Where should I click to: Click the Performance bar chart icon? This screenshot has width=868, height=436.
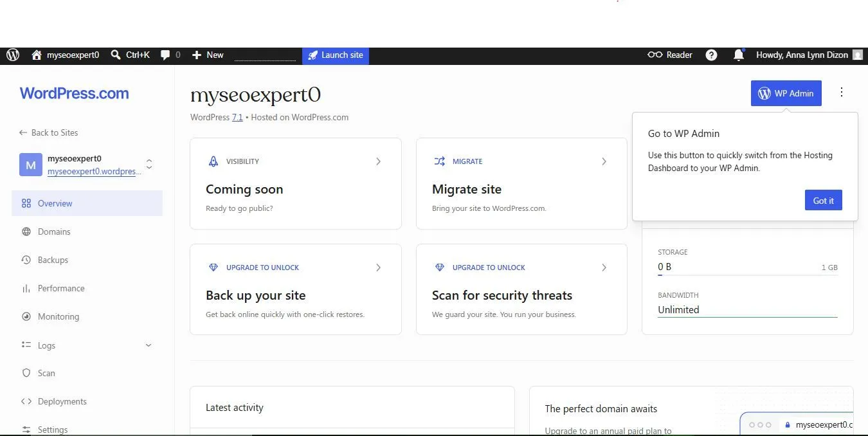point(26,288)
